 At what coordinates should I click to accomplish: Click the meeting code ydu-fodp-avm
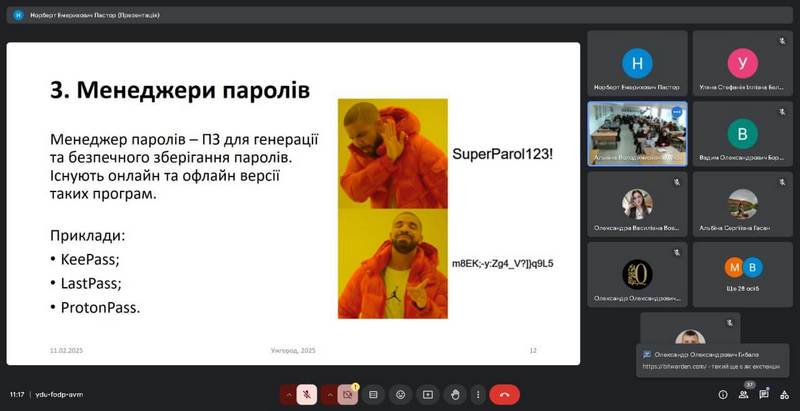coord(59,395)
